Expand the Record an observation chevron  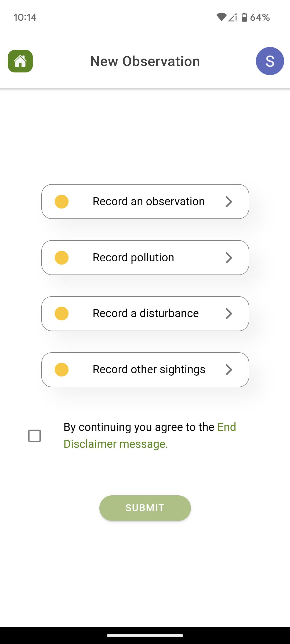(229, 202)
